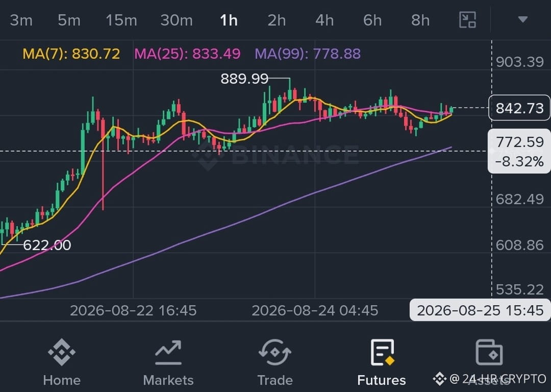551x392 pixels.
Task: Select the 1h timeframe
Action: click(229, 20)
